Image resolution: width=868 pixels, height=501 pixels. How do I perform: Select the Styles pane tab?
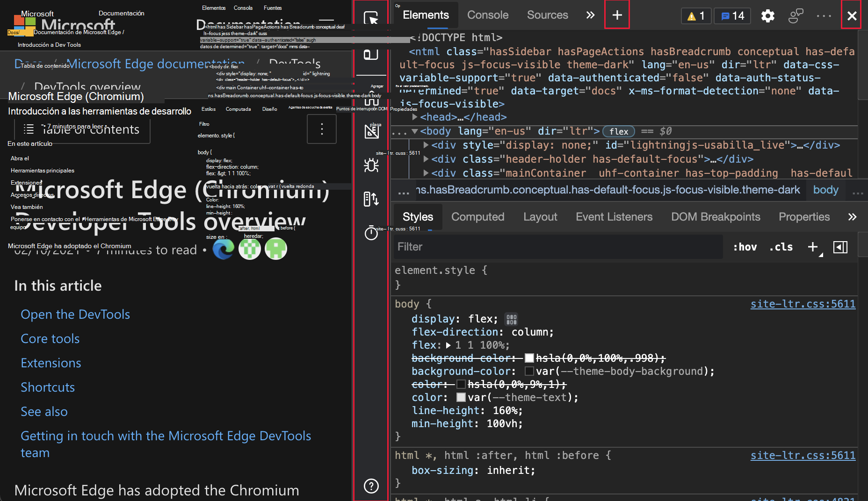click(x=418, y=217)
